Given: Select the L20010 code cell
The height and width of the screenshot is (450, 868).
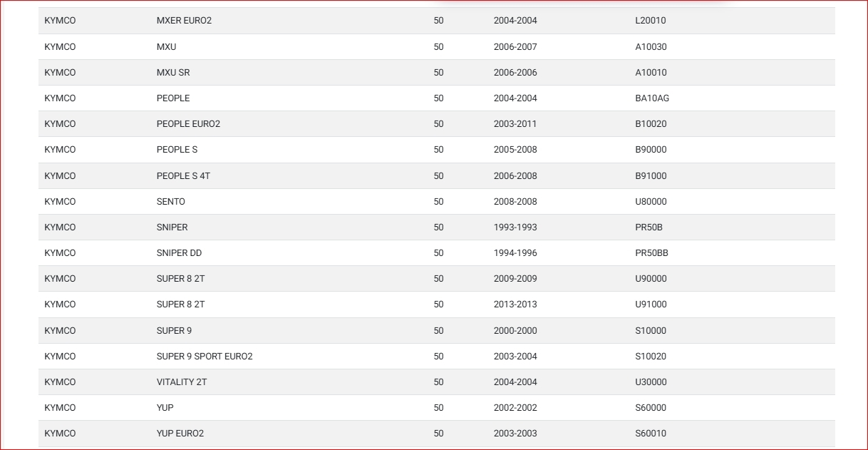Looking at the screenshot, I should [x=650, y=21].
